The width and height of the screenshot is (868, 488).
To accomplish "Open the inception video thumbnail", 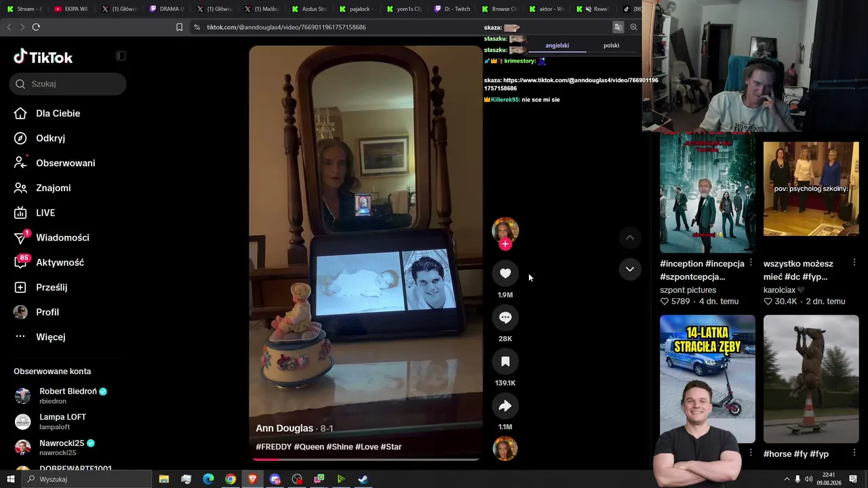I will [707, 192].
